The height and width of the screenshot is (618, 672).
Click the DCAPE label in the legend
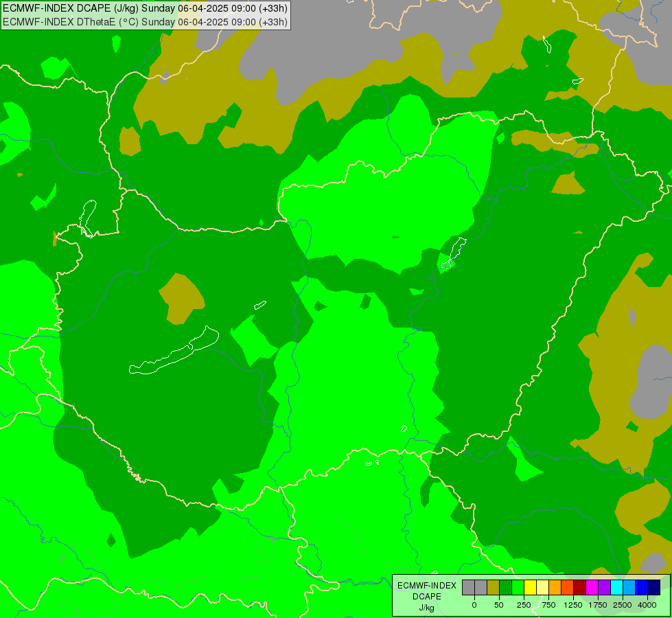pyautogui.click(x=427, y=597)
